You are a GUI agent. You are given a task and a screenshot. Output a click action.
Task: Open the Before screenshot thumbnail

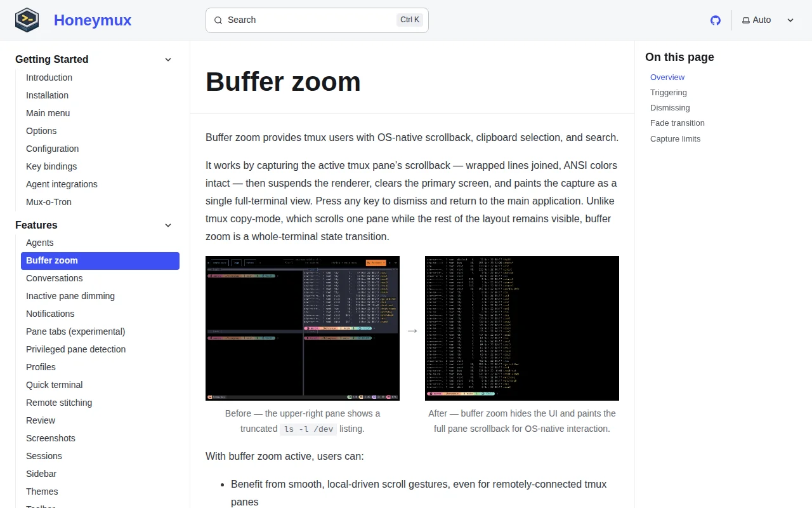pyautogui.click(x=303, y=328)
